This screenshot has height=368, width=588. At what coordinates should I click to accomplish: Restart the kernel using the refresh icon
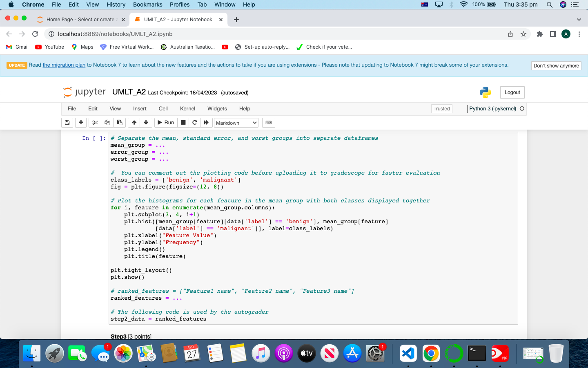tap(195, 122)
